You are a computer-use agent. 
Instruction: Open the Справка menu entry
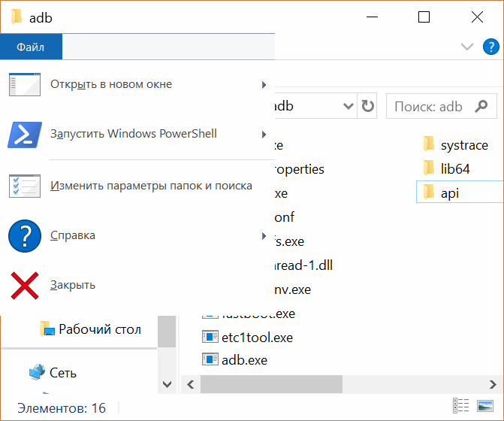[x=137, y=236]
